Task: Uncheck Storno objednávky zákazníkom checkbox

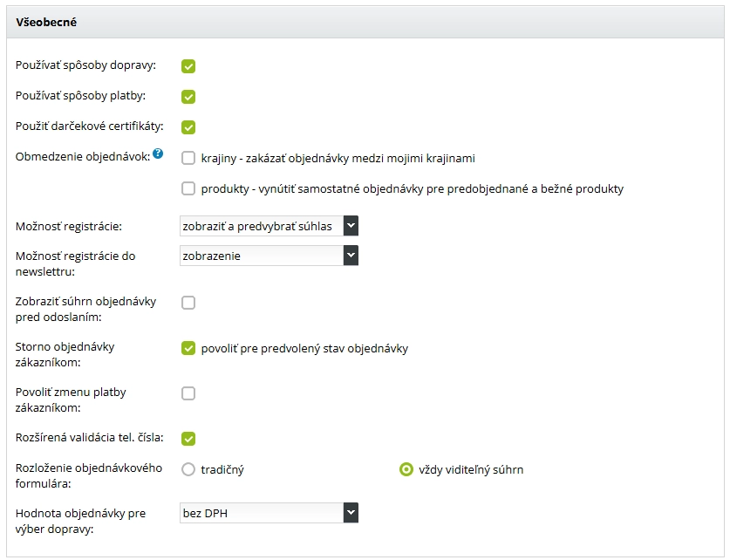Action: [x=188, y=349]
